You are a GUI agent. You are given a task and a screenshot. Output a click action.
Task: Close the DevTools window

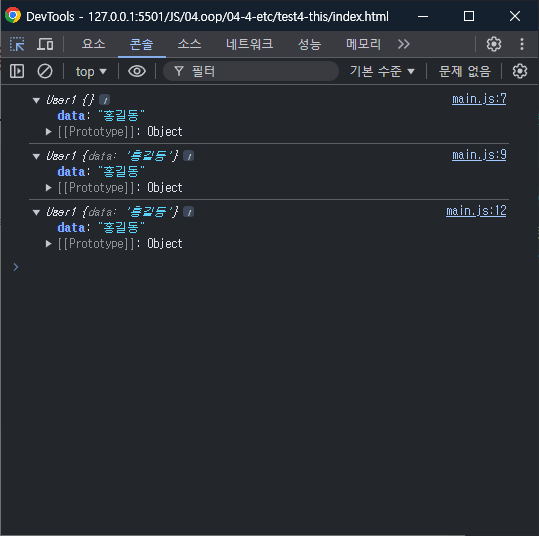[515, 16]
